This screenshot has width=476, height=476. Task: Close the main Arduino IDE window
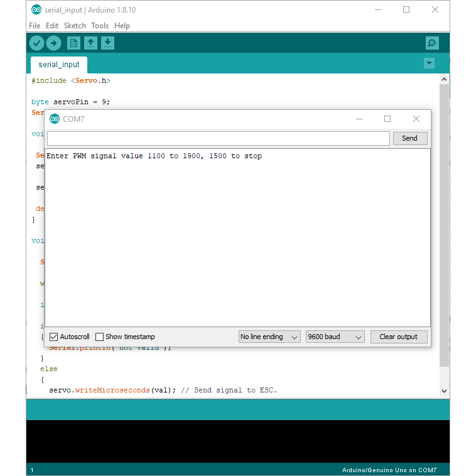(435, 9)
